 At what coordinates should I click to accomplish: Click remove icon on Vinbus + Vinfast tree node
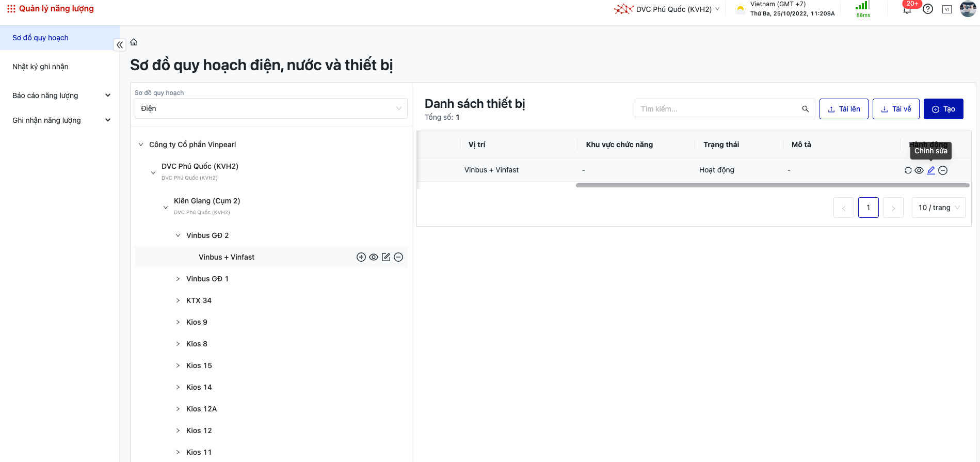coord(398,257)
